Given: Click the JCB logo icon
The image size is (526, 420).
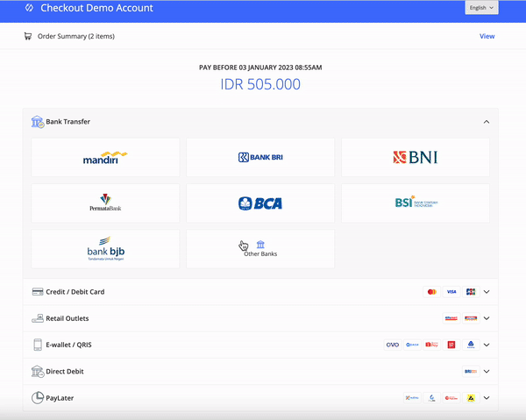Looking at the screenshot, I should point(471,292).
